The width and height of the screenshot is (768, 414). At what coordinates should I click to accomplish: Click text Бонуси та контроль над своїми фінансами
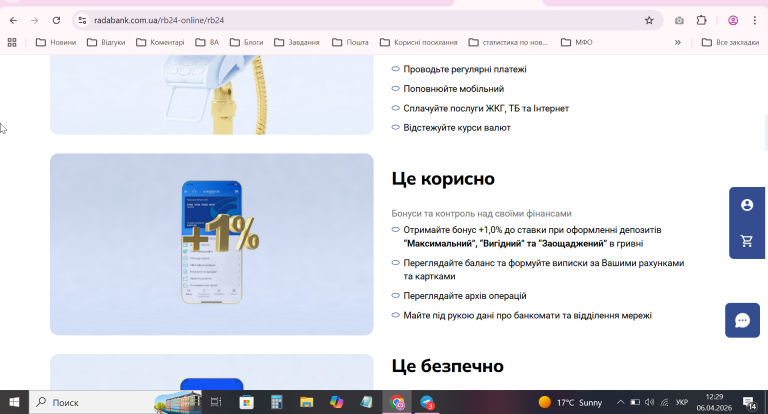481,214
